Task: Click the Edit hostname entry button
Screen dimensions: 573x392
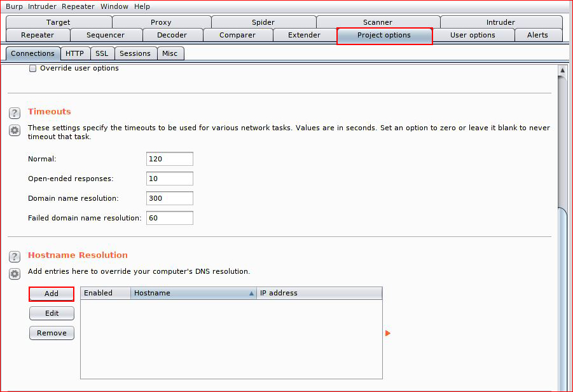Action: [x=52, y=313]
